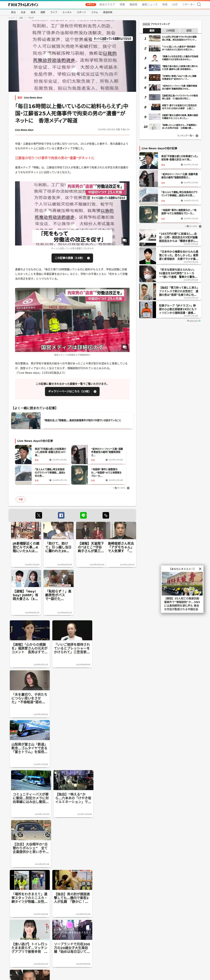Viewport: 210px width, 980px height.
Task: Click the 中国 tag button
Action: click(x=21, y=499)
